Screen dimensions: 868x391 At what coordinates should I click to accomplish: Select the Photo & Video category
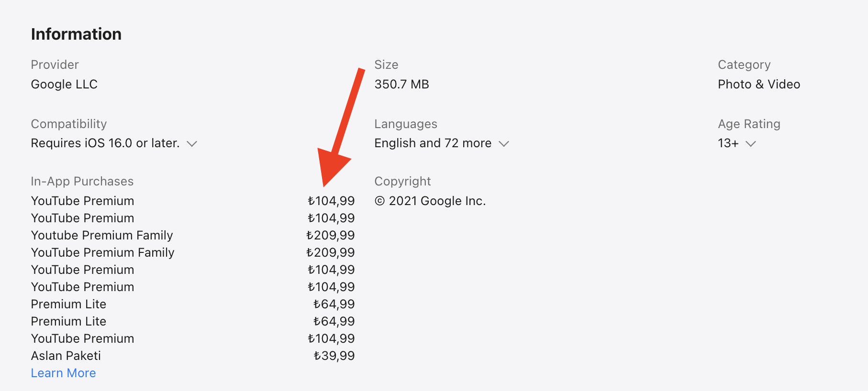(759, 84)
